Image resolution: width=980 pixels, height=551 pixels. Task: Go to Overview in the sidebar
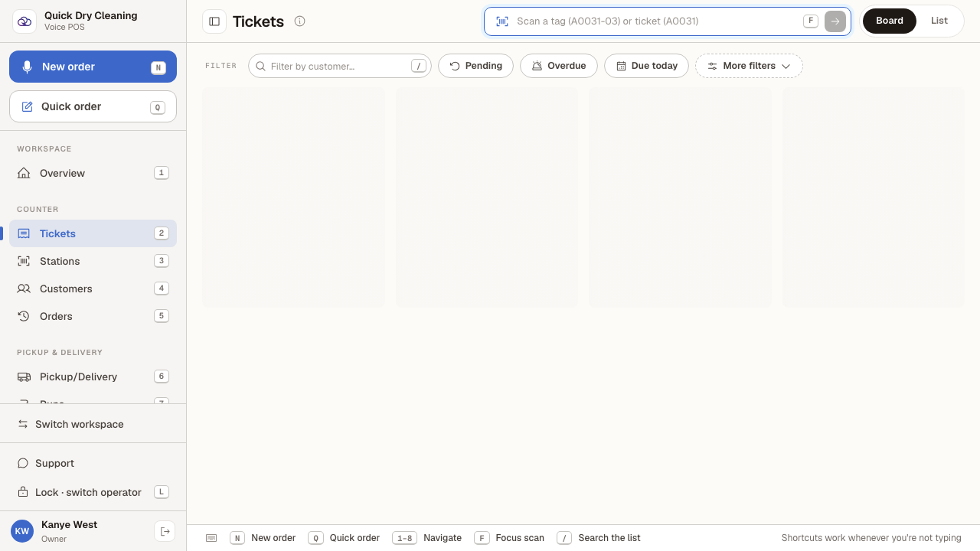(93, 173)
